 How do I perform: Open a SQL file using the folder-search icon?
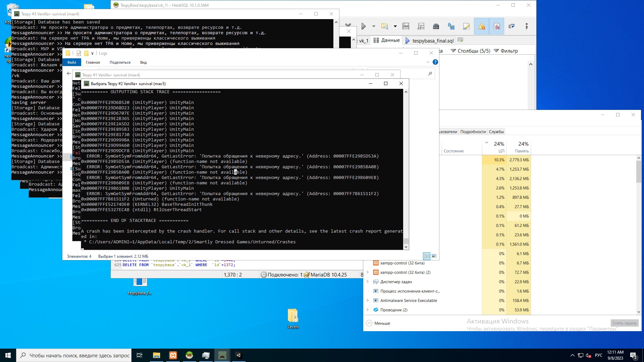384,26
